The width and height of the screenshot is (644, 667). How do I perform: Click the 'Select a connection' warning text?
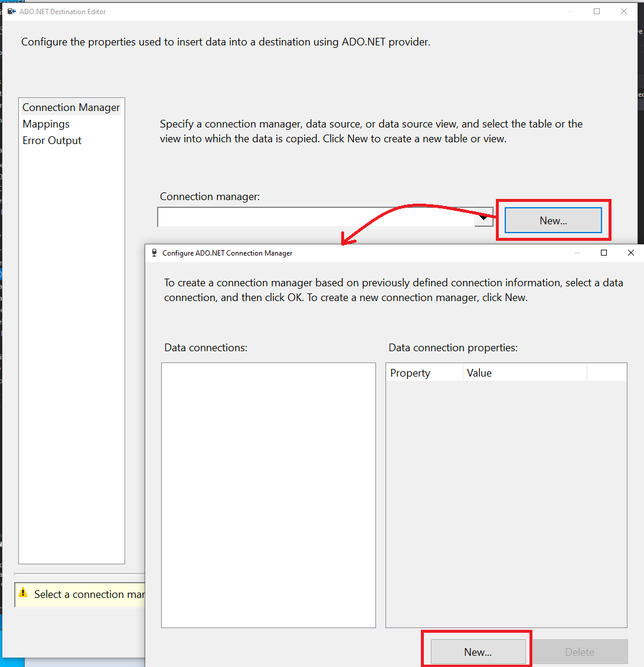(x=89, y=594)
